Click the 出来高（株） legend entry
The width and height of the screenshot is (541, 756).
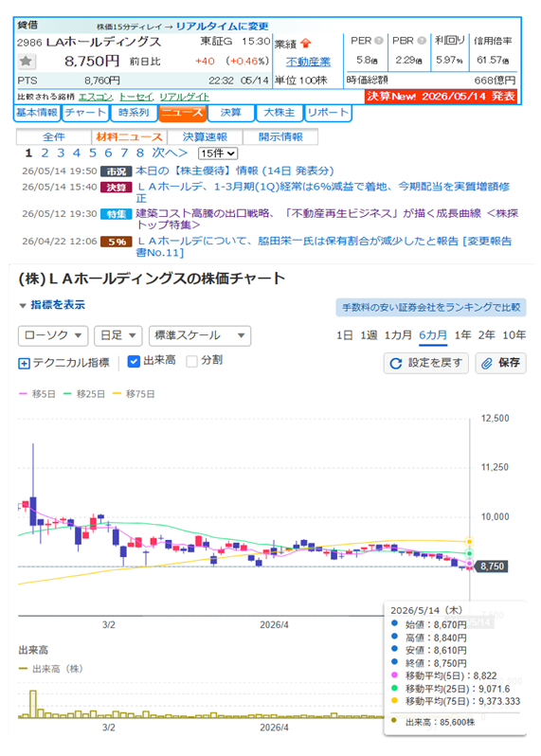[50, 669]
